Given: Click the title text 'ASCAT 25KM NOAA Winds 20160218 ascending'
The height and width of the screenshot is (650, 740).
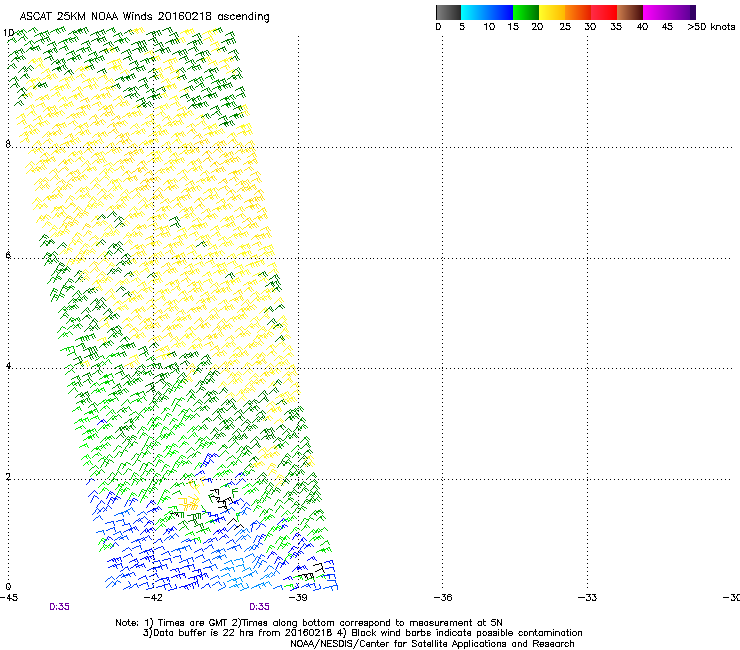Looking at the screenshot, I should [x=144, y=17].
